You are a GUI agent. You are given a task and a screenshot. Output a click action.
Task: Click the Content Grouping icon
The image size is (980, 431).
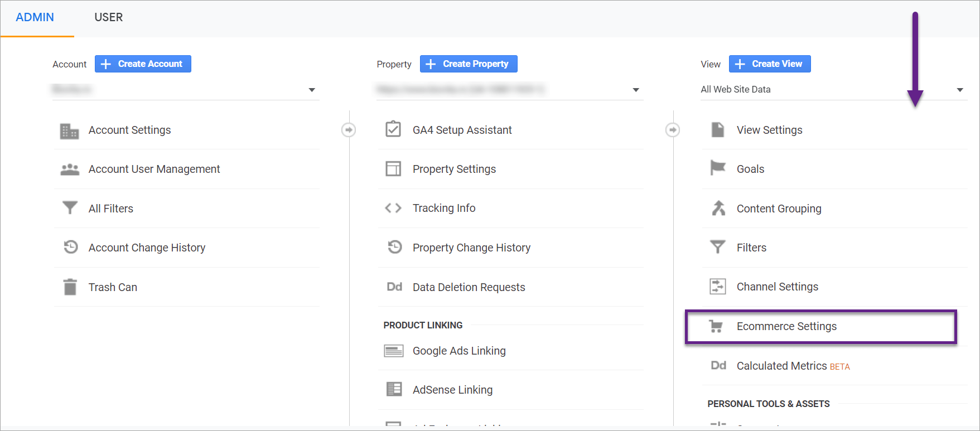[x=718, y=208]
